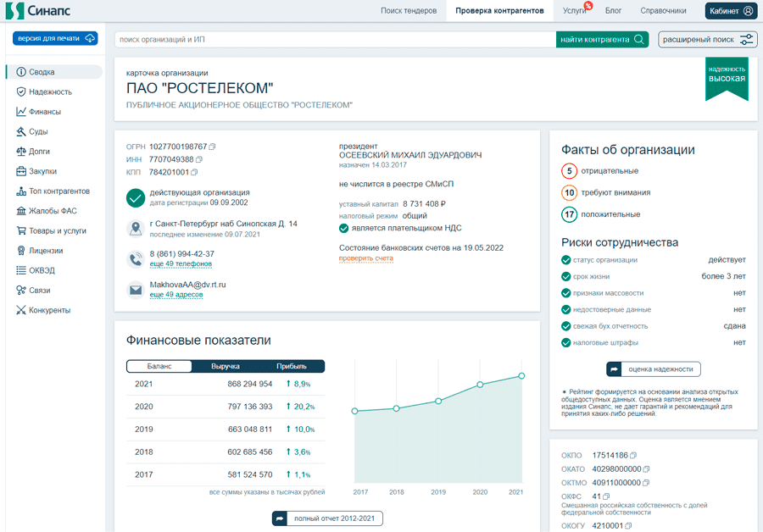The height and width of the screenshot is (532, 763).
Task: Open Сводка section in sidebar
Action: (54, 72)
